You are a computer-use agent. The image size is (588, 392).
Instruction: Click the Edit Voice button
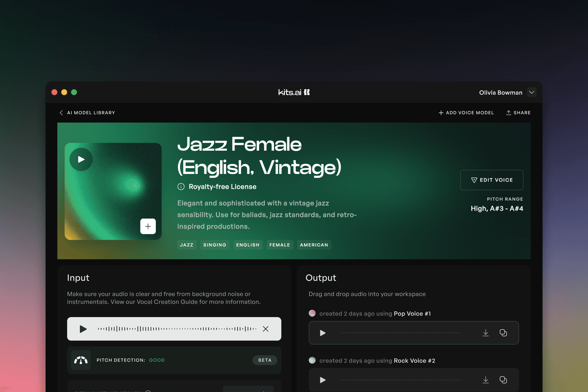(x=491, y=180)
